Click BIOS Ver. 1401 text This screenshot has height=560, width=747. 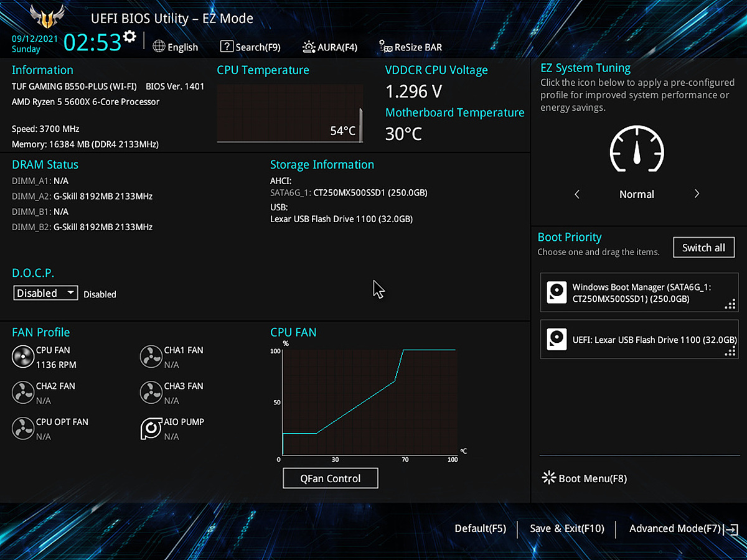(x=175, y=86)
